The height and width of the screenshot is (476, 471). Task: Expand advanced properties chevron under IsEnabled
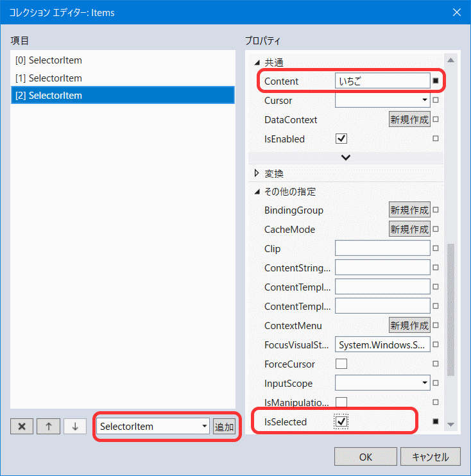[x=346, y=158]
